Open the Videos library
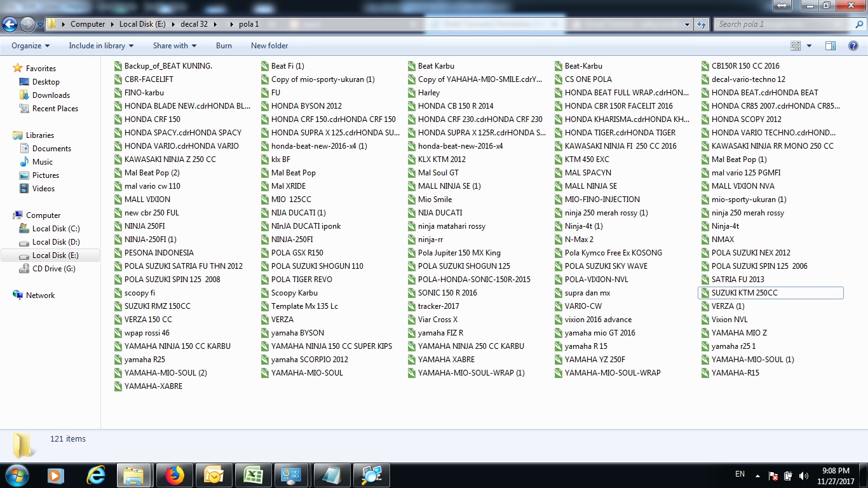The image size is (868, 488). tap(43, 189)
